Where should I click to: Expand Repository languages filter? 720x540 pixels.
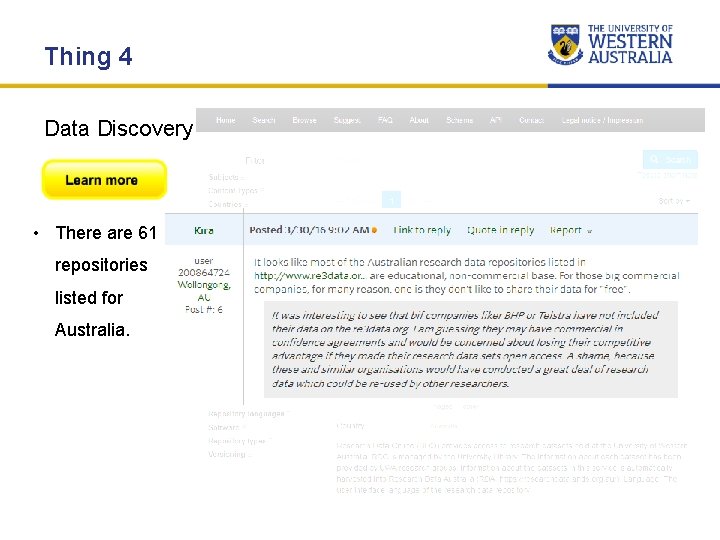[248, 414]
